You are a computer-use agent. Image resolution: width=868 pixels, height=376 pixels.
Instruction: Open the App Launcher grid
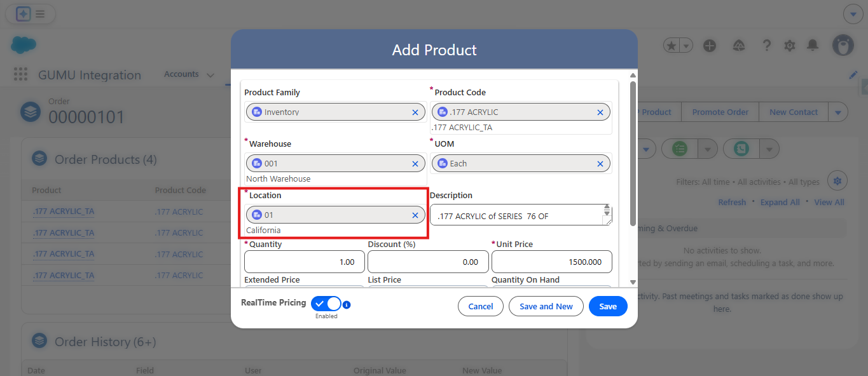click(21, 75)
